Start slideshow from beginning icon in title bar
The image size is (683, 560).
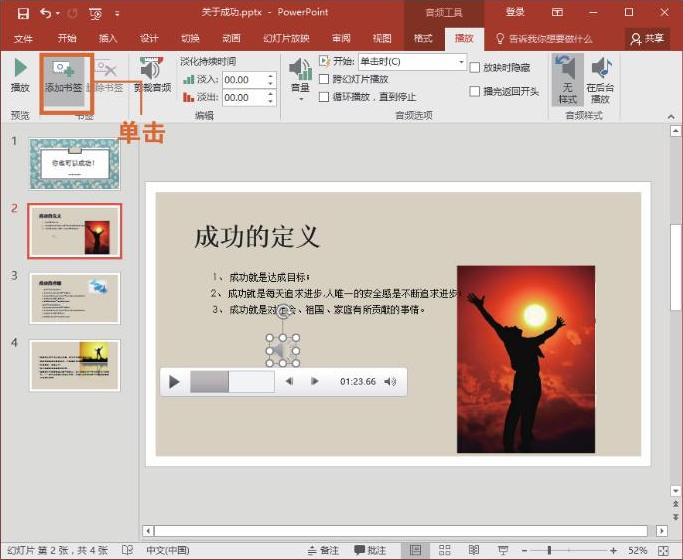(x=95, y=13)
